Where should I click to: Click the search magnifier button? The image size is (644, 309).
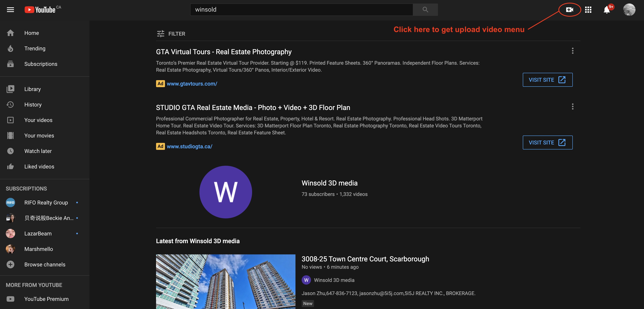tap(425, 10)
